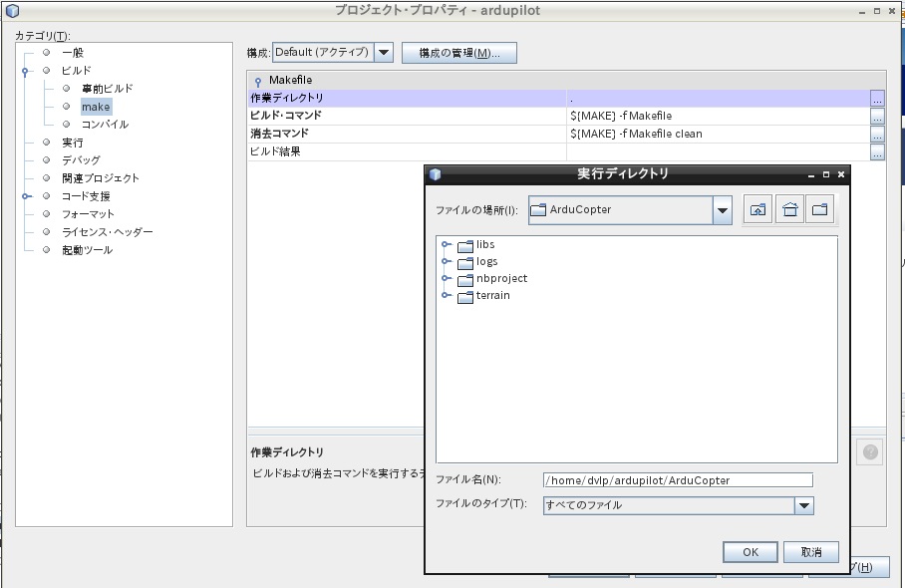Expand the nbproject folder node
The image size is (905, 588).
pyautogui.click(x=446, y=278)
